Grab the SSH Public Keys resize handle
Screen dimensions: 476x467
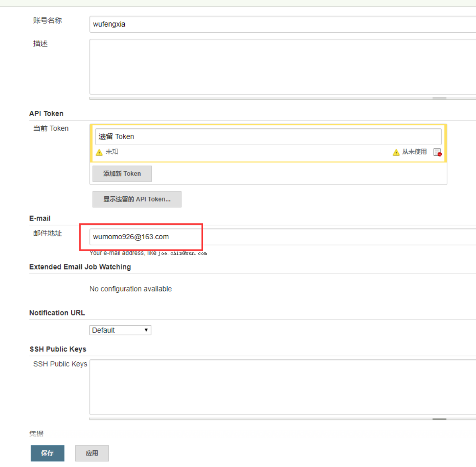click(439, 419)
